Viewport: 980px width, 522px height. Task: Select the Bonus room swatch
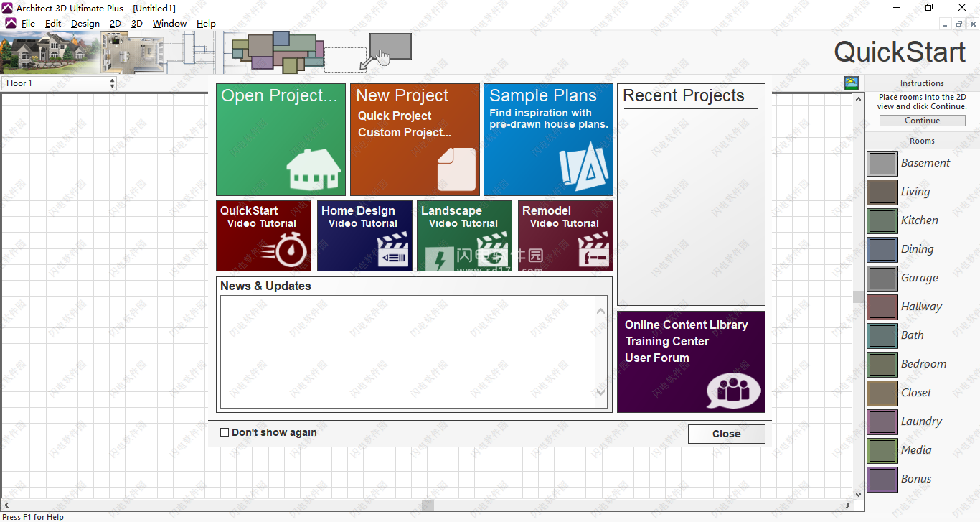coord(882,480)
